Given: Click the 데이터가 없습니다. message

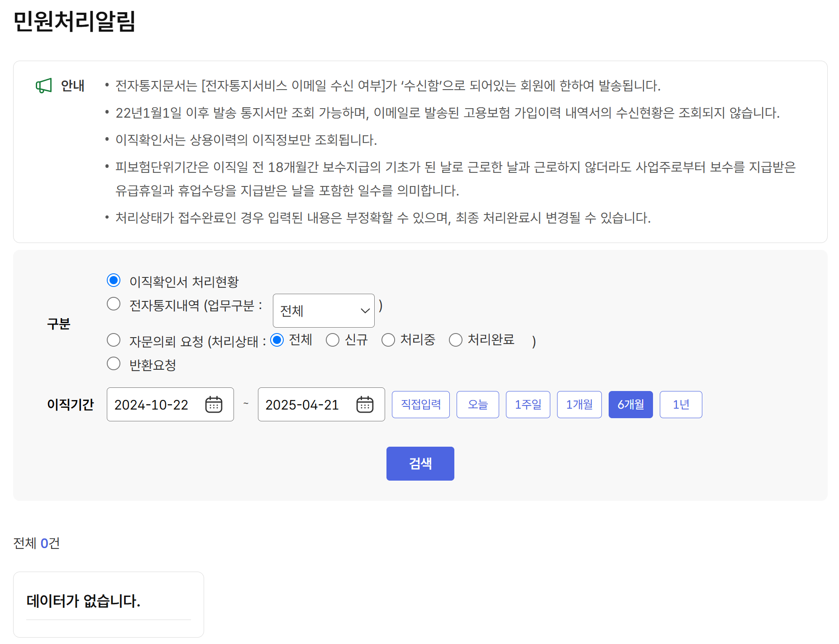Looking at the screenshot, I should (84, 601).
